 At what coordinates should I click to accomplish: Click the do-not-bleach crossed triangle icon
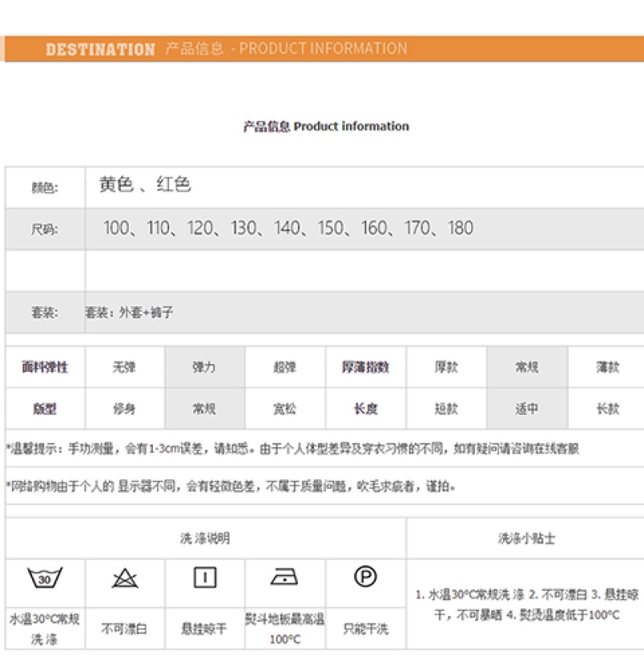125,577
